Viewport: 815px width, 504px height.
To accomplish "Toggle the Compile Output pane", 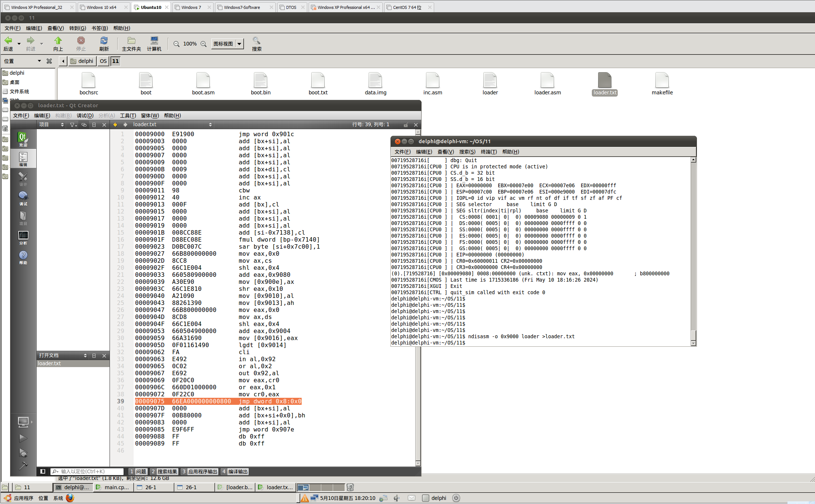I will 234,471.
